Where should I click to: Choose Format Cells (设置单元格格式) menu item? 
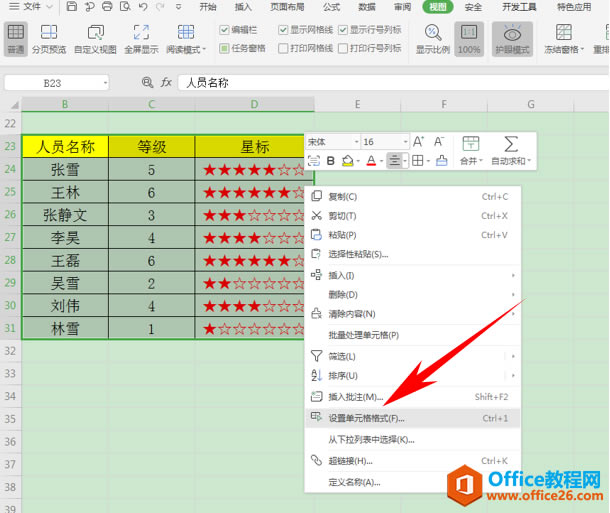click(x=413, y=418)
